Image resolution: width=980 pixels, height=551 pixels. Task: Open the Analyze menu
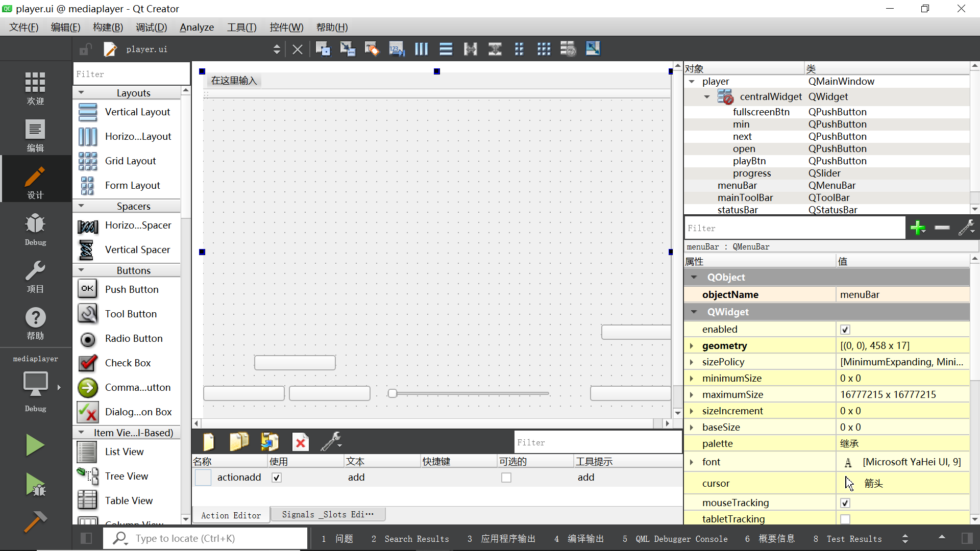coord(197,27)
